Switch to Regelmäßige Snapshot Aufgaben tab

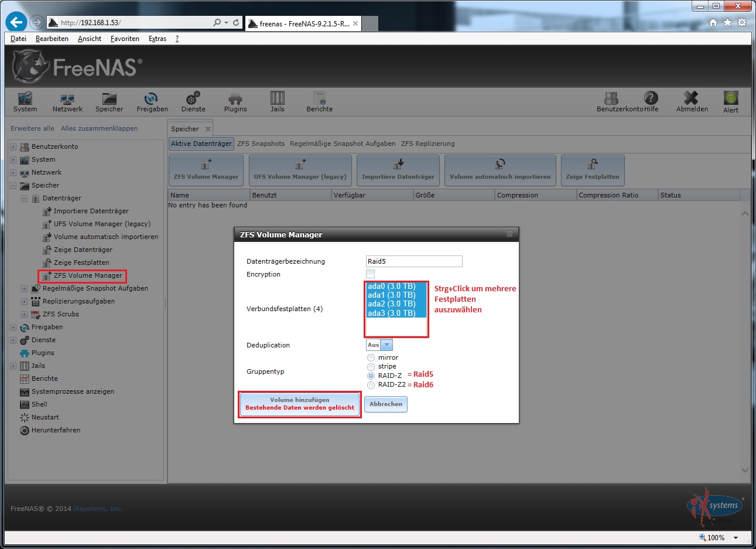pyautogui.click(x=343, y=144)
